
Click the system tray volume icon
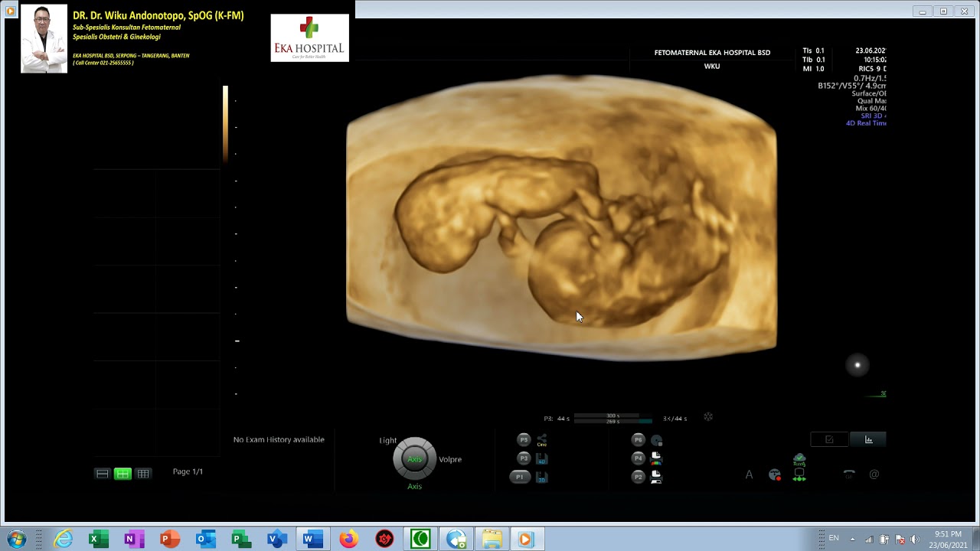(x=914, y=540)
